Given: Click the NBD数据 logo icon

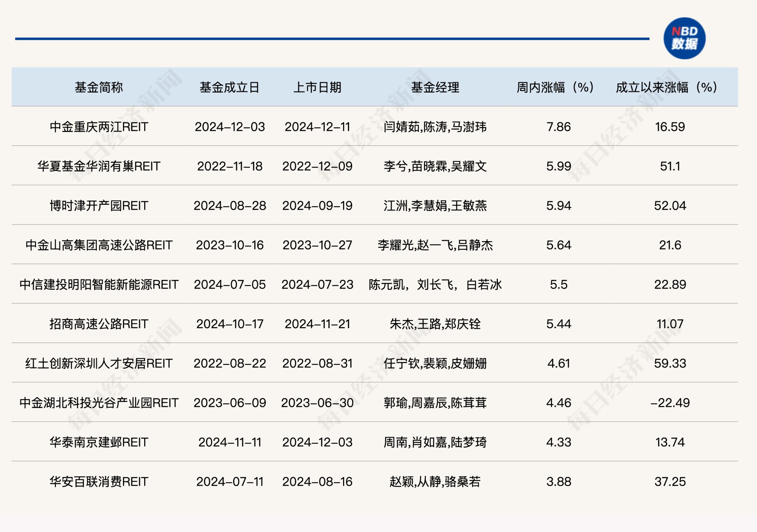Looking at the screenshot, I should pyautogui.click(x=684, y=38).
